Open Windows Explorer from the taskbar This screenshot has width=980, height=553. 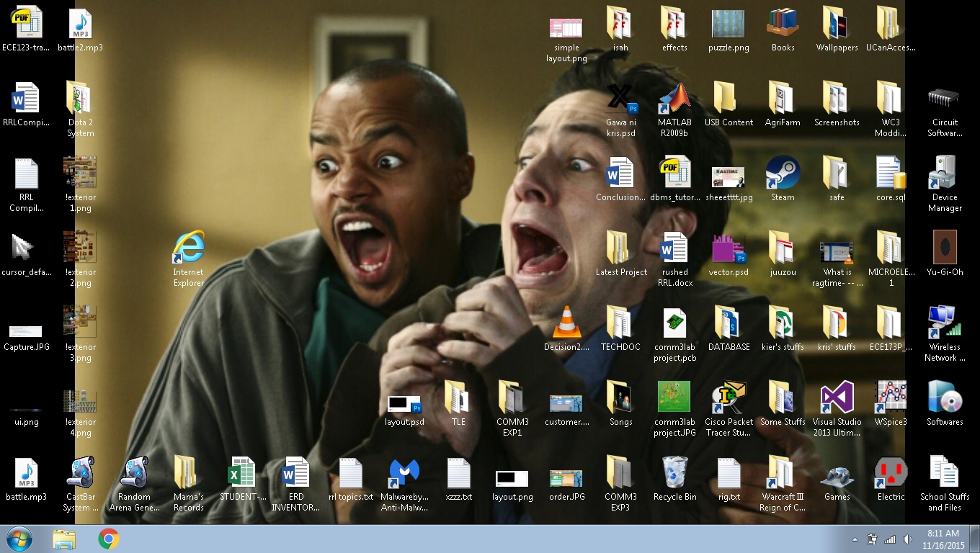click(x=64, y=539)
